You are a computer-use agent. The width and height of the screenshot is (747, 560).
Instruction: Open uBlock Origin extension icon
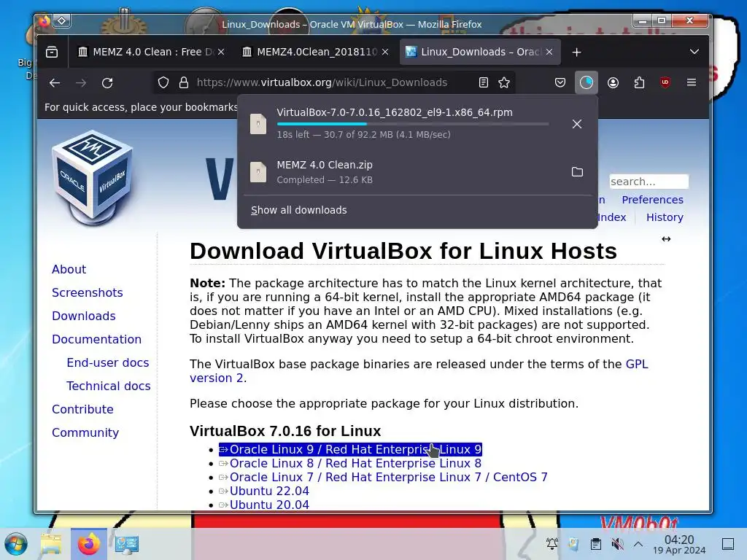(665, 82)
